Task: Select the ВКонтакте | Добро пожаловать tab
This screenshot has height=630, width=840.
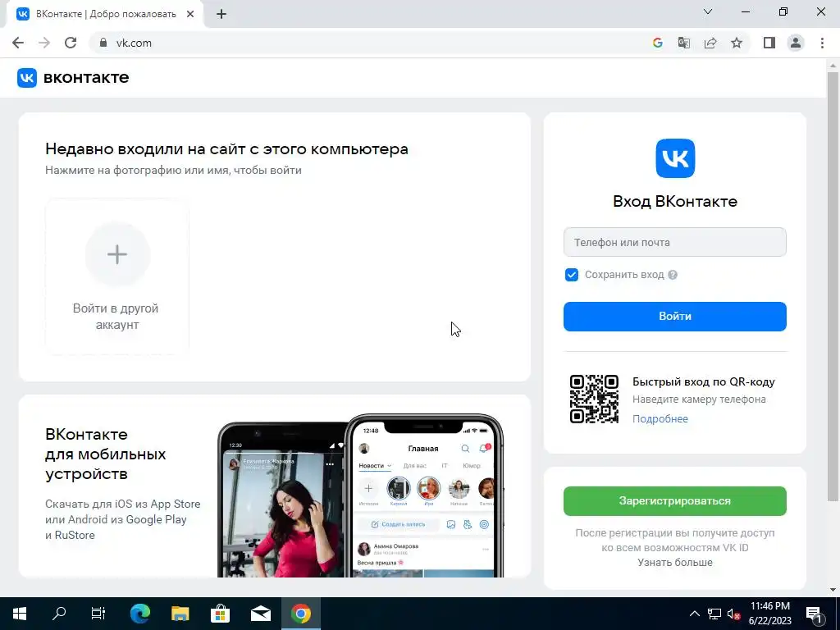Action: (x=106, y=15)
